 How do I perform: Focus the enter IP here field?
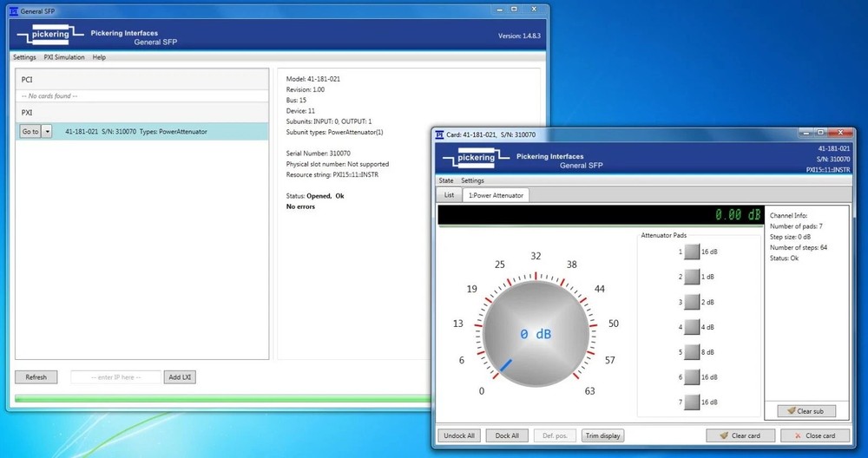pyautogui.click(x=116, y=377)
